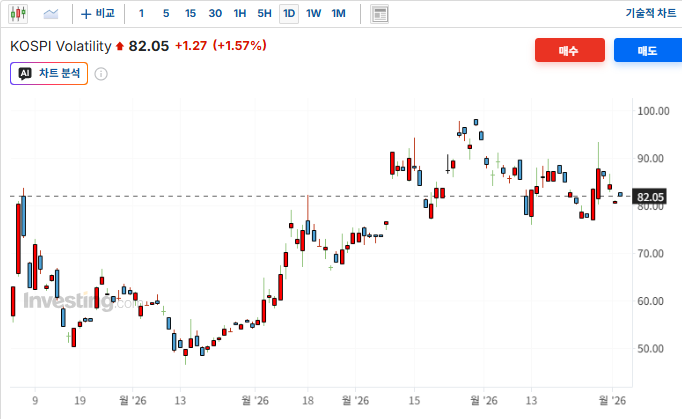Open the chart layout table icon
This screenshot has height=419, width=682.
(x=379, y=14)
